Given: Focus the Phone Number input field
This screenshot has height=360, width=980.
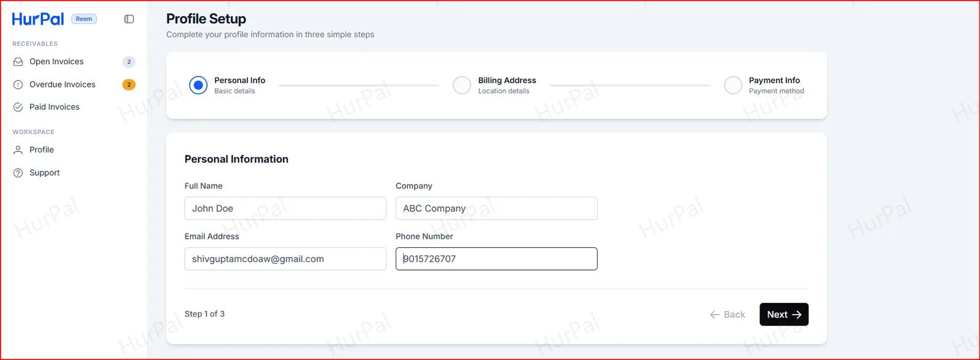Looking at the screenshot, I should pos(497,259).
